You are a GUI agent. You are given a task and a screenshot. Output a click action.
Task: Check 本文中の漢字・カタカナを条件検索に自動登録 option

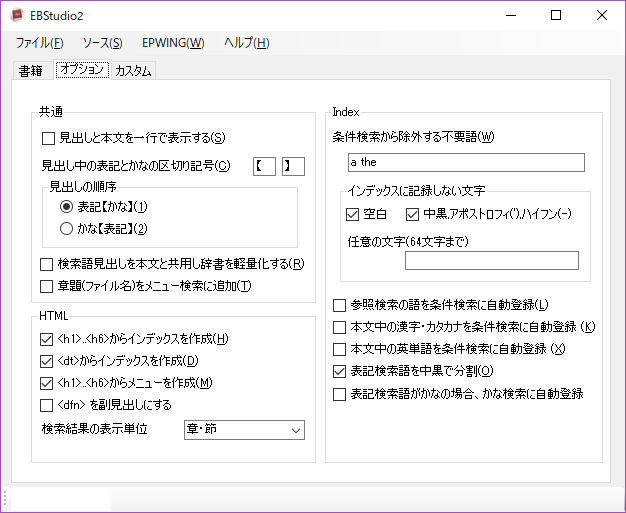pyautogui.click(x=339, y=327)
